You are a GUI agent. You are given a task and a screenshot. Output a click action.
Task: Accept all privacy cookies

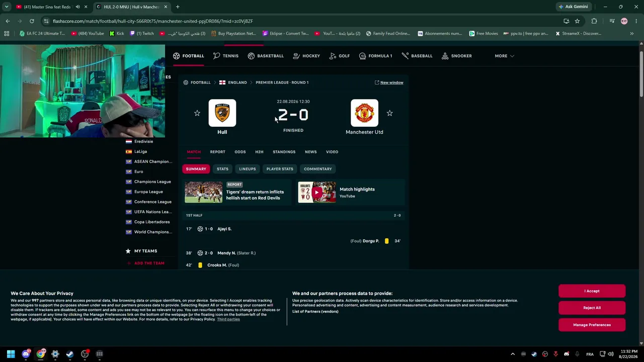click(x=592, y=291)
